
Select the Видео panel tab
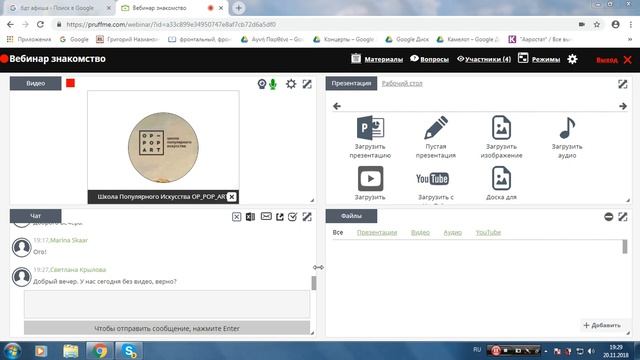pyautogui.click(x=36, y=83)
